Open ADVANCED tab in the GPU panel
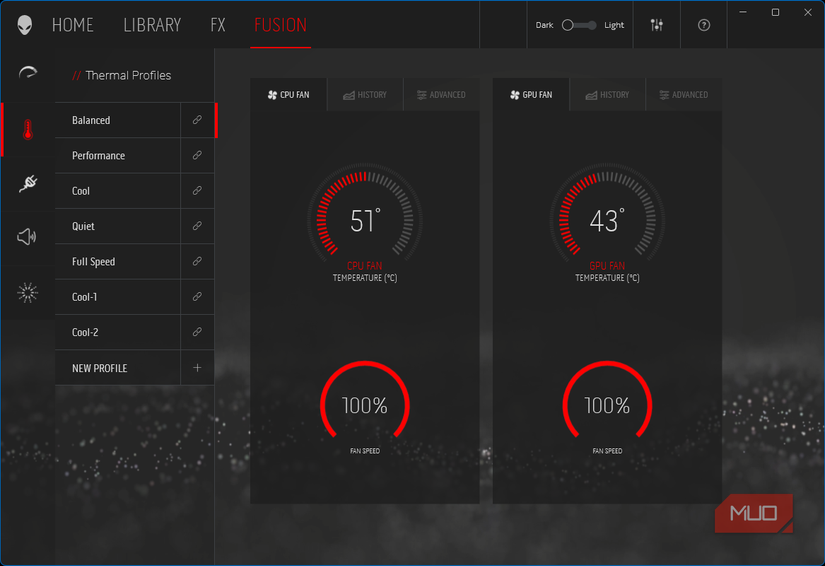 684,95
